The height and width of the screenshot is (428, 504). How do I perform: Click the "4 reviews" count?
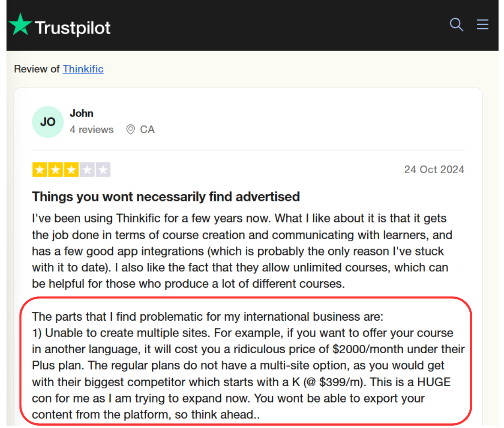[x=91, y=130]
